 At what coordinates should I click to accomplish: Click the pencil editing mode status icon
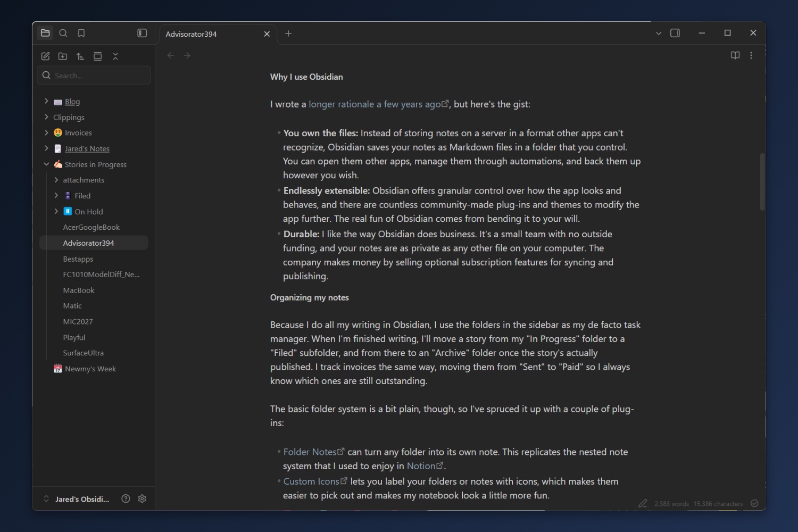pos(643,503)
